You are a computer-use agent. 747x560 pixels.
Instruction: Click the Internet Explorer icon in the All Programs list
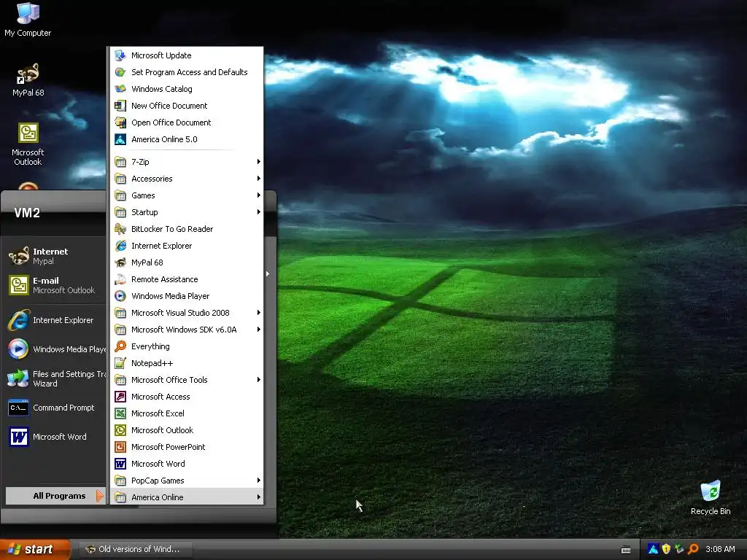point(120,246)
